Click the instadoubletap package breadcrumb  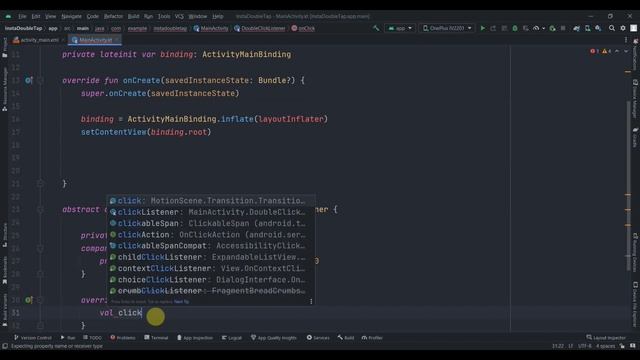click(x=170, y=29)
